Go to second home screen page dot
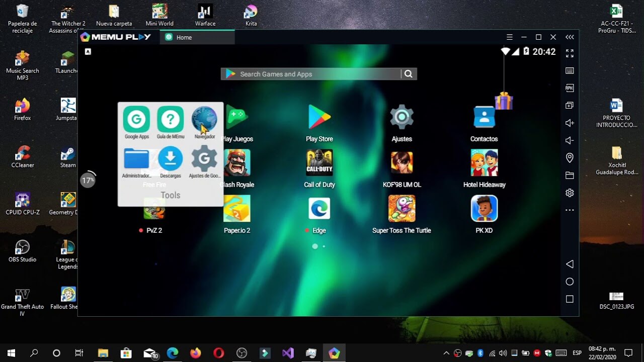644x362 pixels. point(324,246)
